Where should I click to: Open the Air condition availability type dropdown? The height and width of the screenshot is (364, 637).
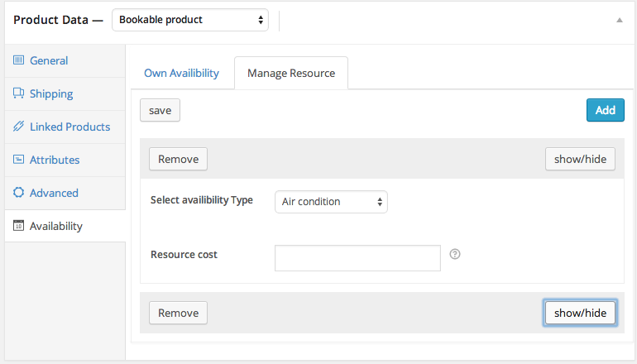tap(331, 201)
